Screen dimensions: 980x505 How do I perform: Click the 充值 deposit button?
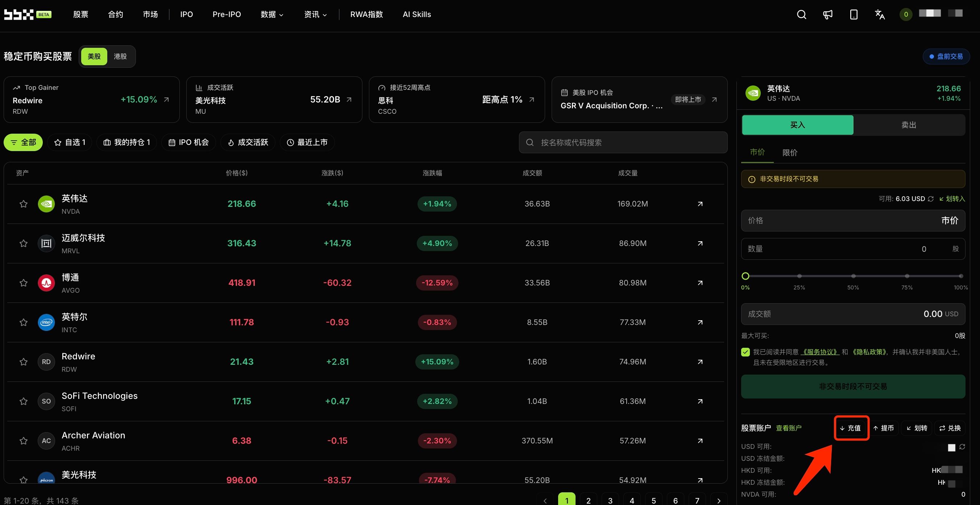point(851,428)
